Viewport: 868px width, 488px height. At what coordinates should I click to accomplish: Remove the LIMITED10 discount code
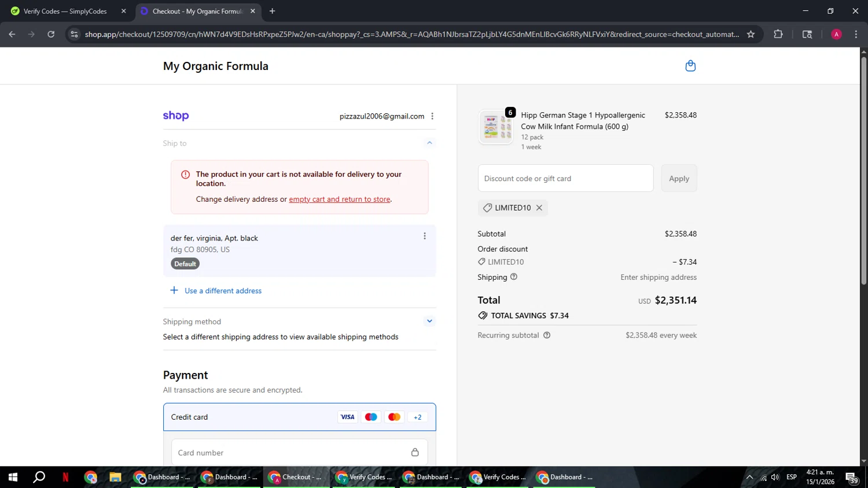(x=539, y=208)
